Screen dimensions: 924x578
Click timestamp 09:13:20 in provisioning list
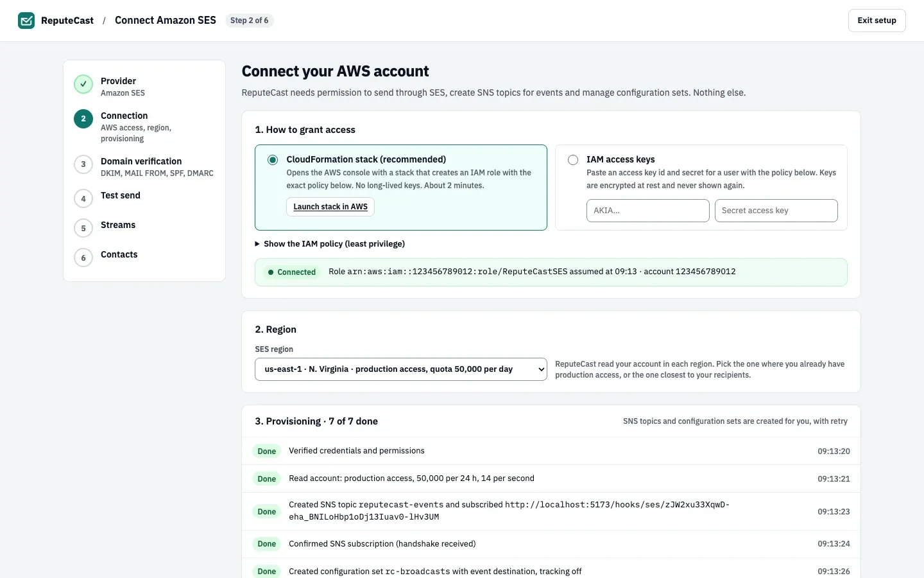834,451
